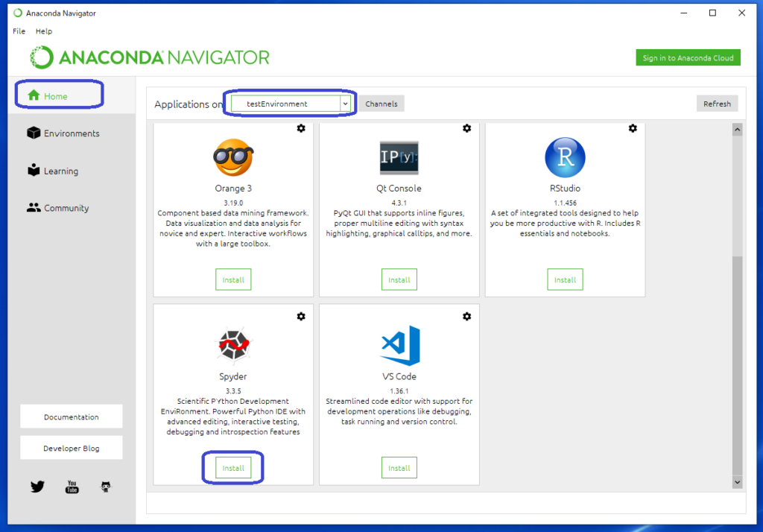Image resolution: width=763 pixels, height=532 pixels.
Task: Click the scrollbar up arrow
Action: click(x=737, y=130)
